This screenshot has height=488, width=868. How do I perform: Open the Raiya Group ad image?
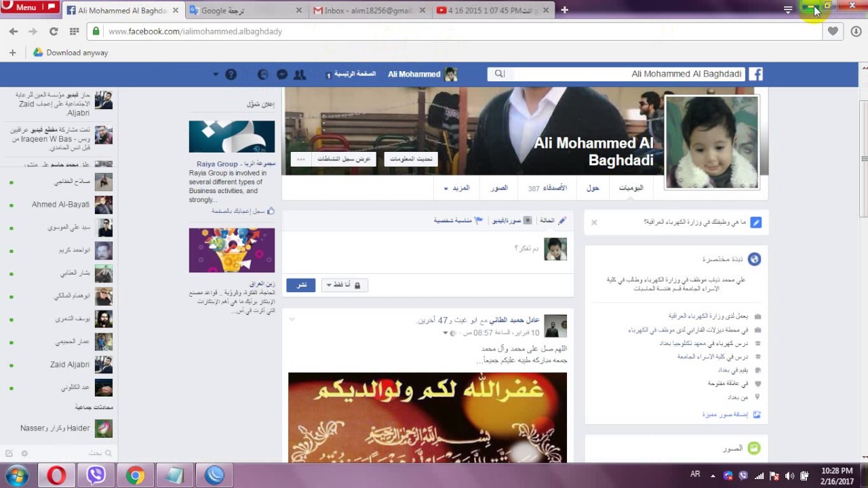(232, 137)
